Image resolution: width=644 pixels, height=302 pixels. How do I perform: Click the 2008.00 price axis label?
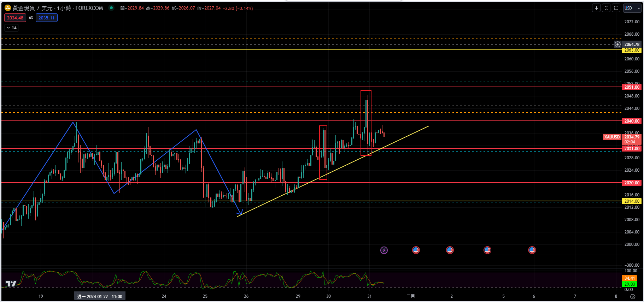(x=632, y=220)
